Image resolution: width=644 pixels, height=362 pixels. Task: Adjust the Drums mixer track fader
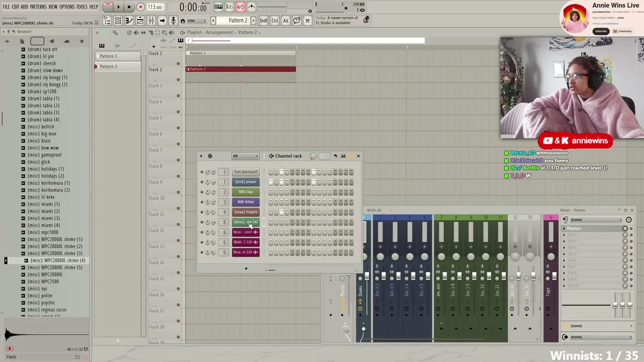(x=367, y=276)
